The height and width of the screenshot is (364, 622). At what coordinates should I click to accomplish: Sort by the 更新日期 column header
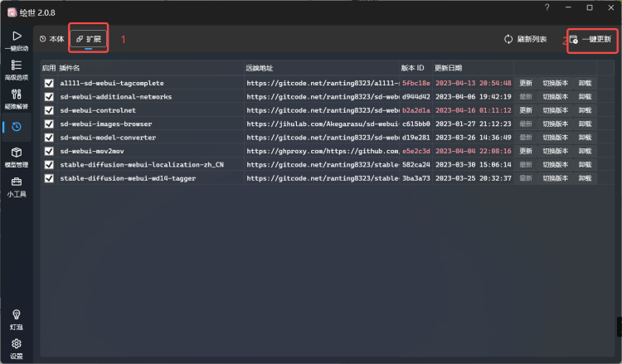[449, 67]
